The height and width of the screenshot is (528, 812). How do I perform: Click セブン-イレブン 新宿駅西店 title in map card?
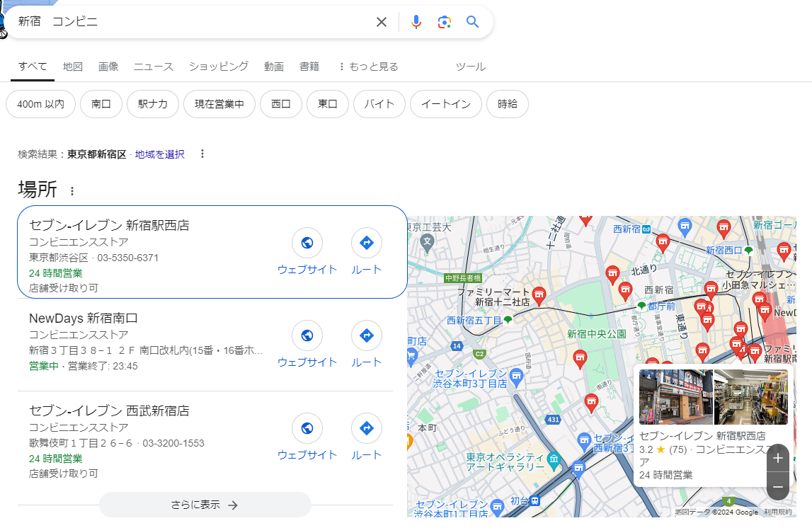coord(702,436)
